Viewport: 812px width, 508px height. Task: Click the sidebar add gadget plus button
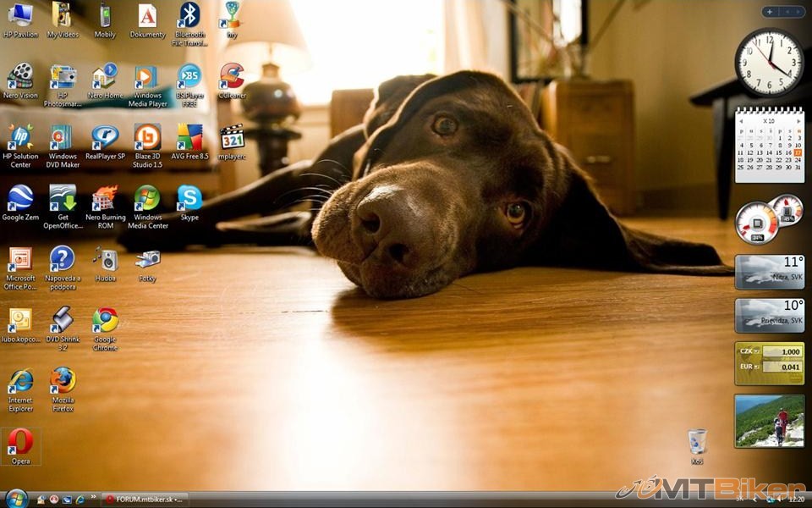[x=770, y=12]
